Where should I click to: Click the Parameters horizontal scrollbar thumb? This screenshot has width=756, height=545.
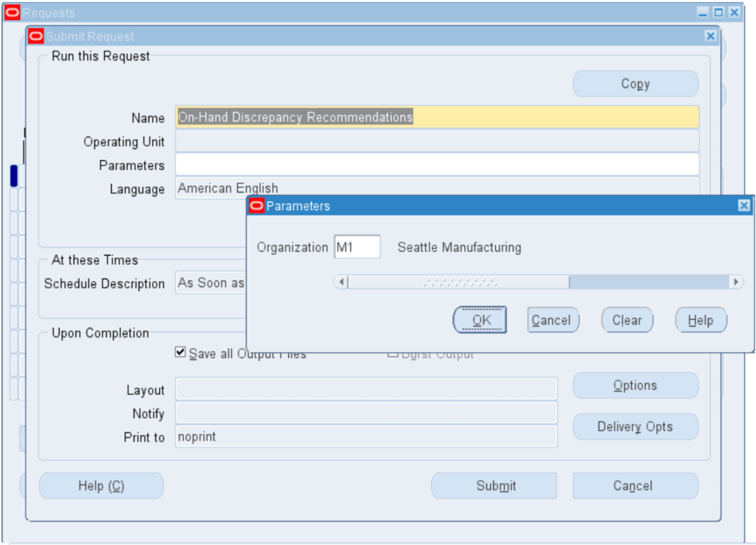459,282
